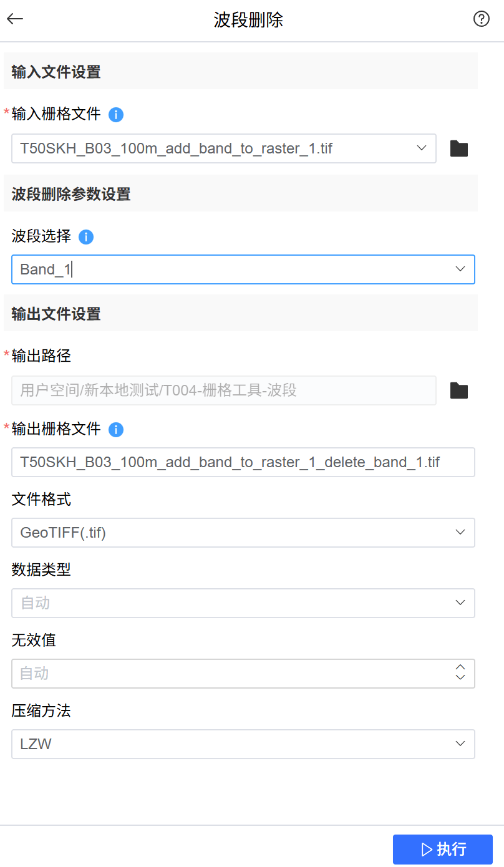The height and width of the screenshot is (867, 504).
Task: Open the 波段选择 Band_1 dropdown
Action: [x=460, y=269]
